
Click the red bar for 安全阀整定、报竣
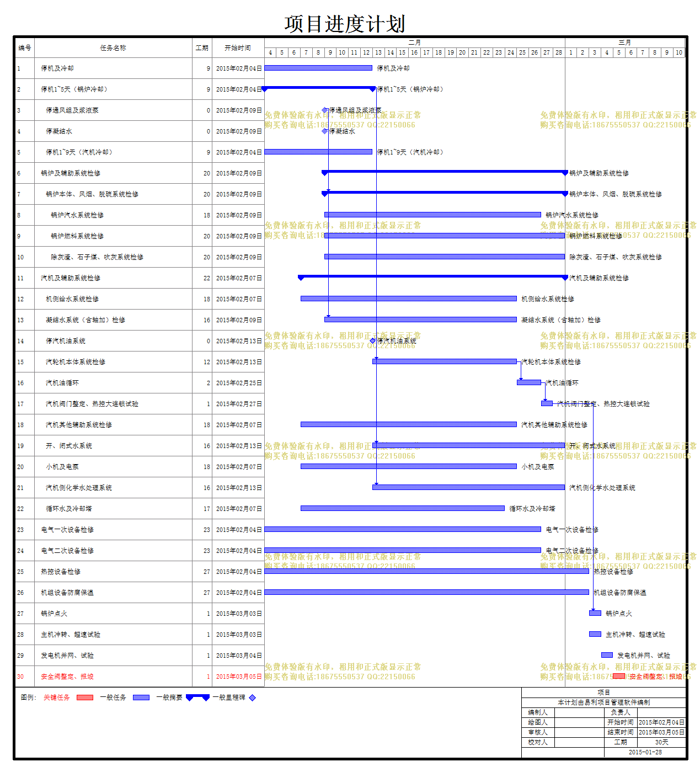(x=619, y=676)
